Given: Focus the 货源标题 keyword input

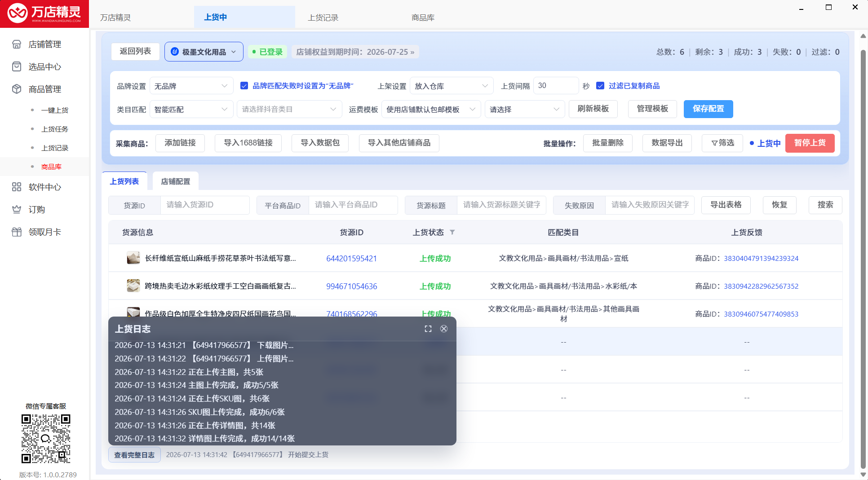Looking at the screenshot, I should 501,205.
